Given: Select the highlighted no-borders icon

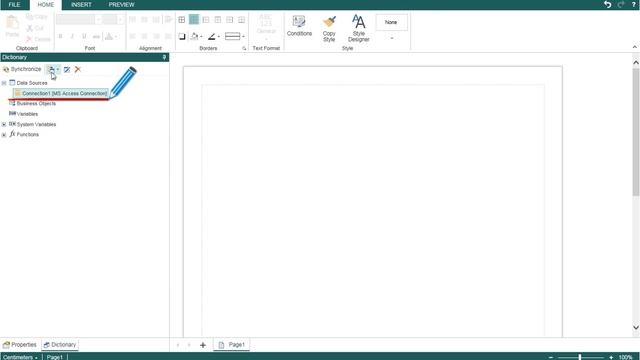Looking at the screenshot, I should pyautogui.click(x=194, y=20).
